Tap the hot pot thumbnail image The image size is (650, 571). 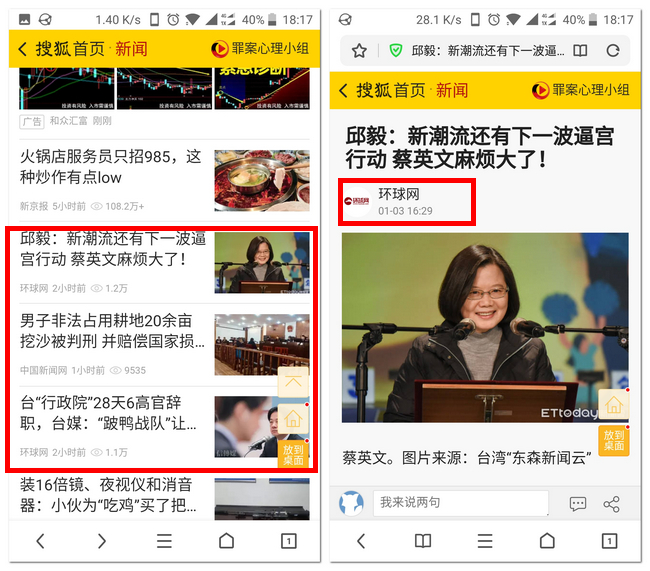point(261,180)
